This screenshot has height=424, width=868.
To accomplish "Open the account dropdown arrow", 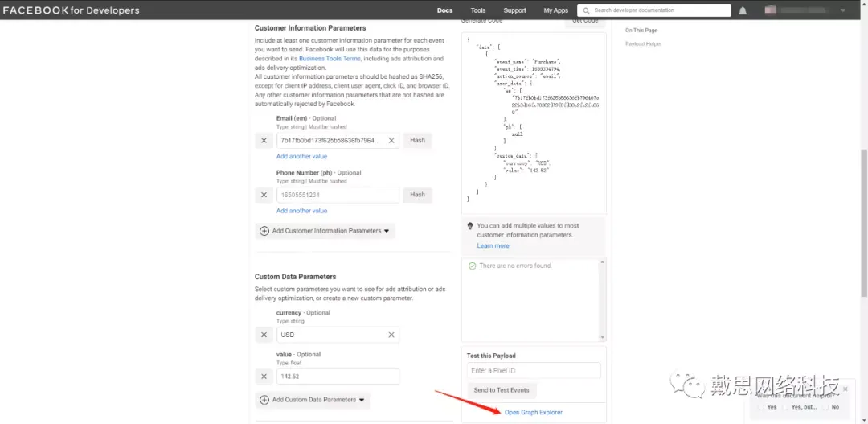I will click(843, 10).
